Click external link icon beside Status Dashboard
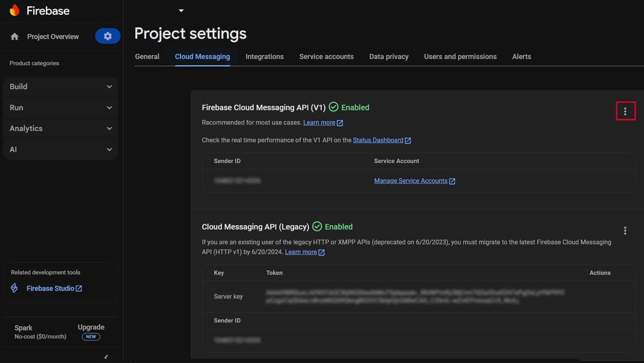Image resolution: width=644 pixels, height=363 pixels. tap(408, 141)
